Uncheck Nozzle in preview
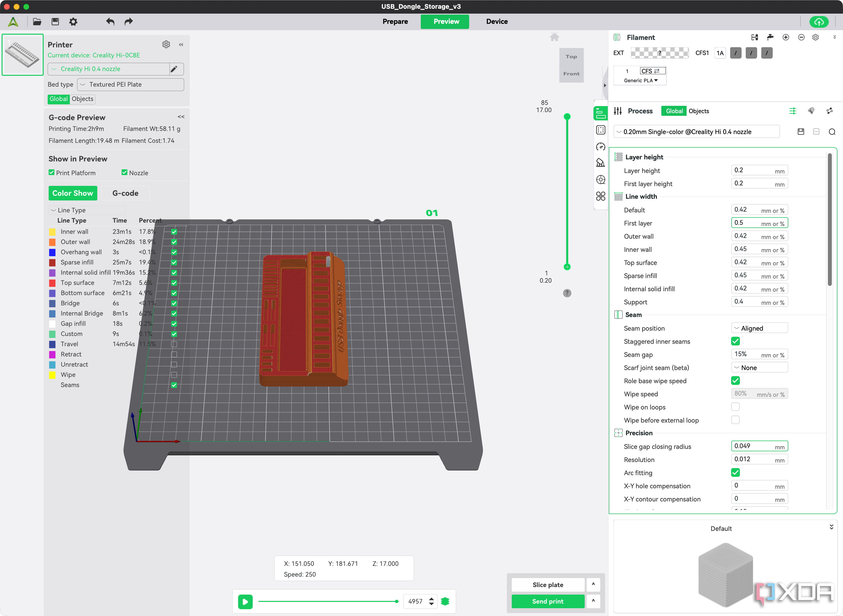Image resolution: width=843 pixels, height=616 pixels. point(125,173)
